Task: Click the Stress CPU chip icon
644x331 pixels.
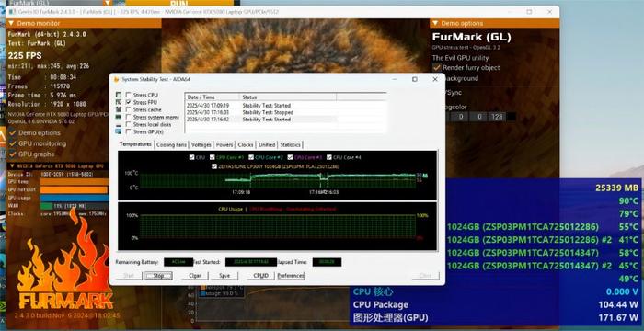Action: (x=119, y=95)
